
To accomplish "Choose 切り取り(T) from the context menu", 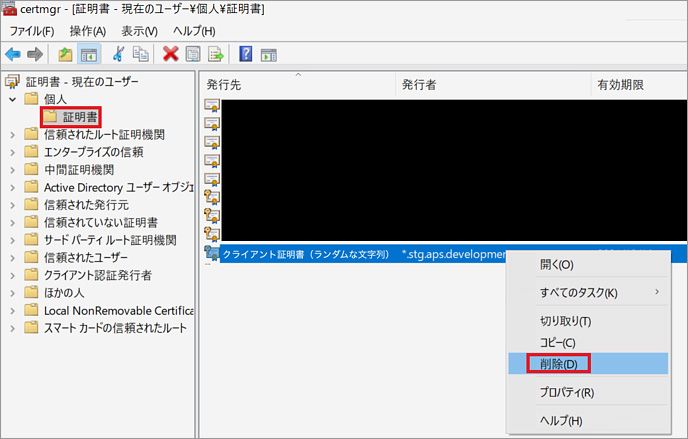I will [x=588, y=321].
